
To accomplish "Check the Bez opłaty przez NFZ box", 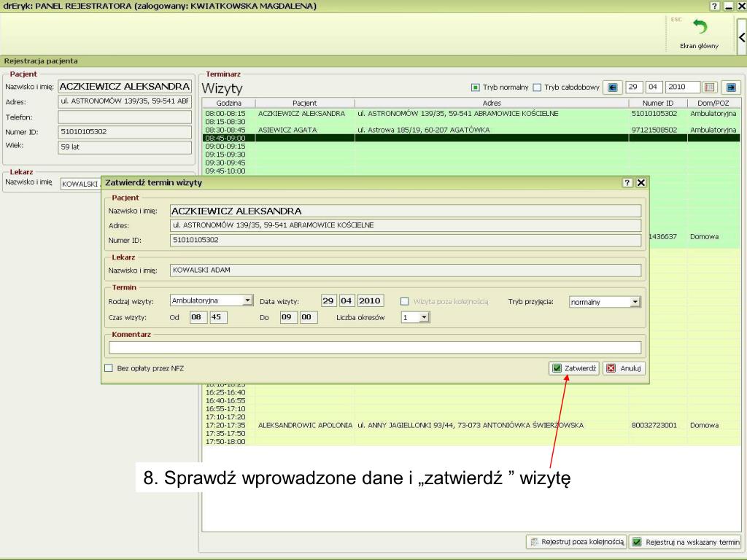I will coord(109,368).
